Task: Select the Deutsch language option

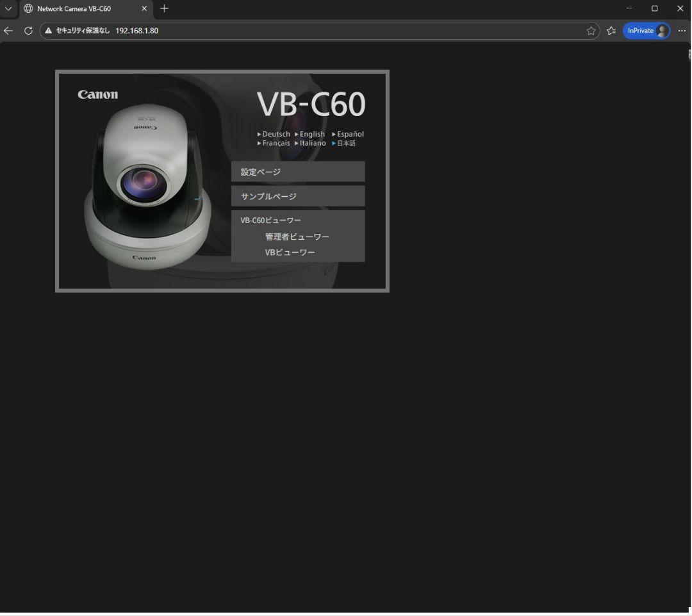Action: [x=276, y=134]
